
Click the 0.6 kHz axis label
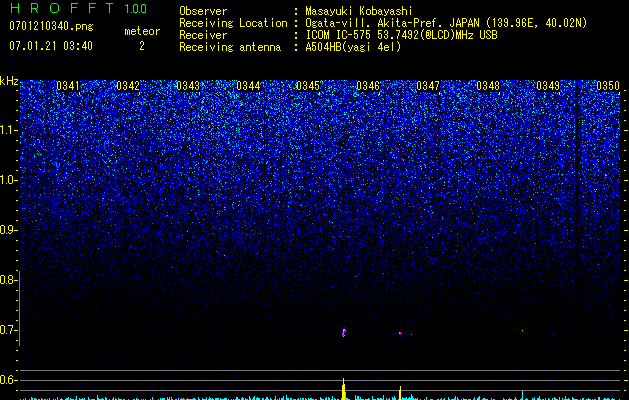coord(7,380)
